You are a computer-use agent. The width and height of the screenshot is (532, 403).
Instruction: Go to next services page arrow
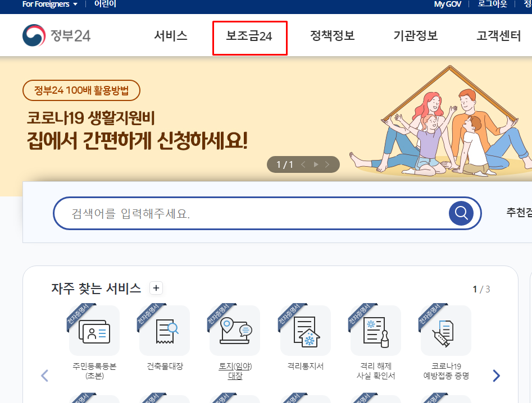click(x=496, y=375)
